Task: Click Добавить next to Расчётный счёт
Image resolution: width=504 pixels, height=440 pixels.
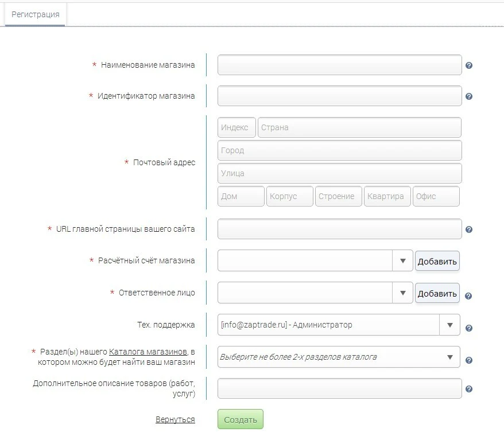Action: pyautogui.click(x=437, y=261)
